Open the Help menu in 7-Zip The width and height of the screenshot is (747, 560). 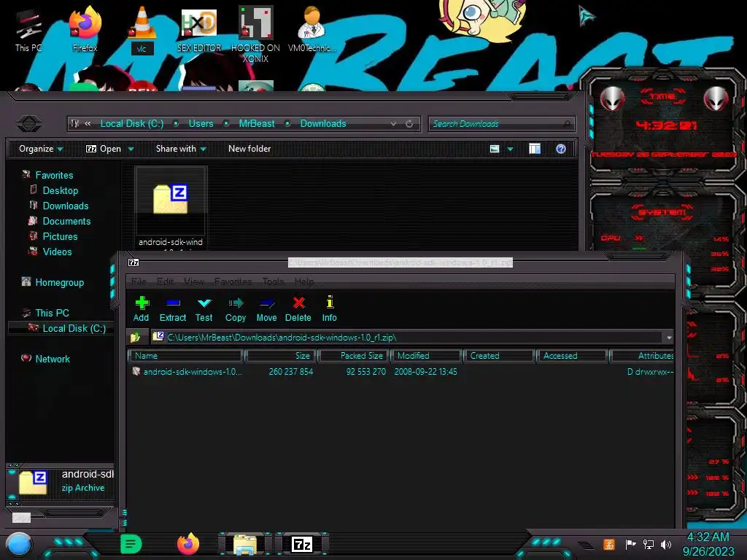[304, 281]
